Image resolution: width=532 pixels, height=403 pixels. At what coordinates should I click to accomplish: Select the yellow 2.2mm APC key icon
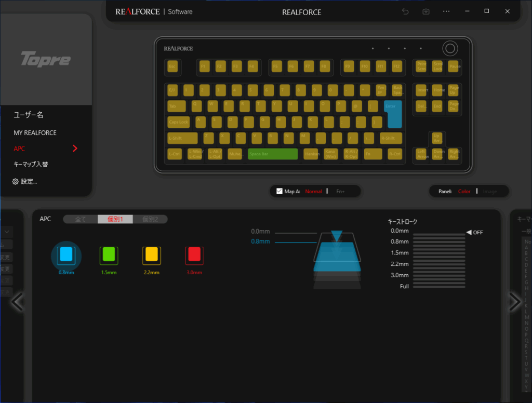pyautogui.click(x=151, y=255)
